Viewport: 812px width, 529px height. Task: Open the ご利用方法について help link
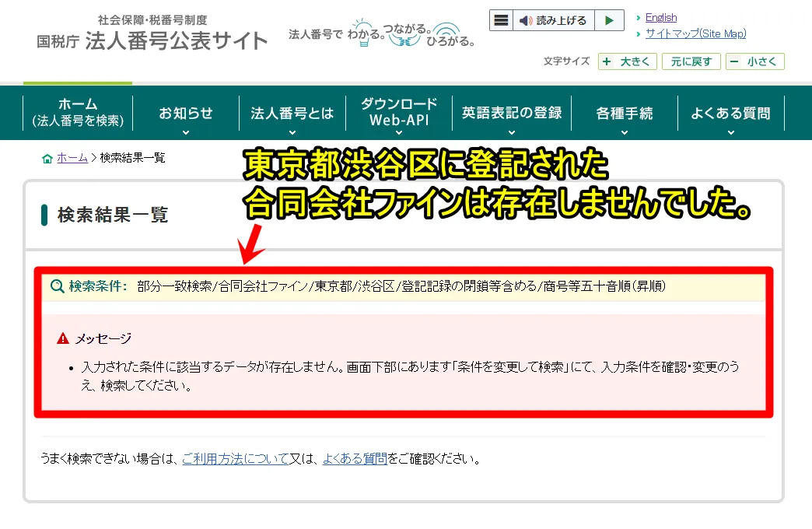point(236,459)
